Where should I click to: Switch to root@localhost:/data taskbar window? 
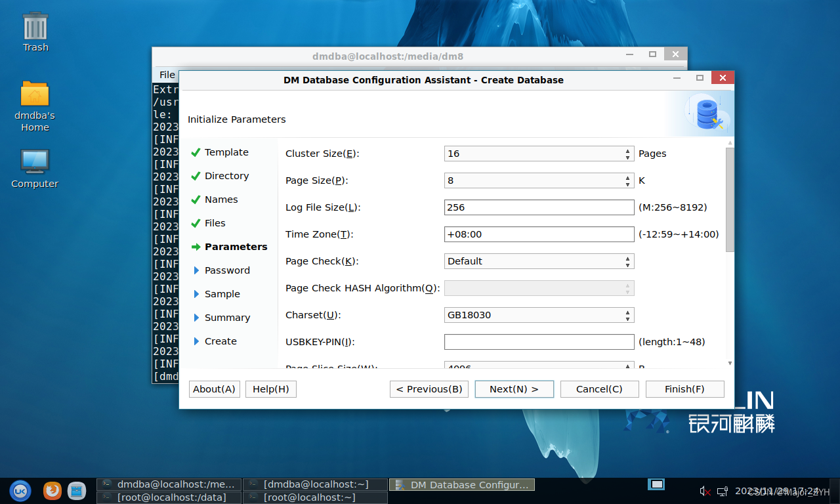tap(169, 497)
